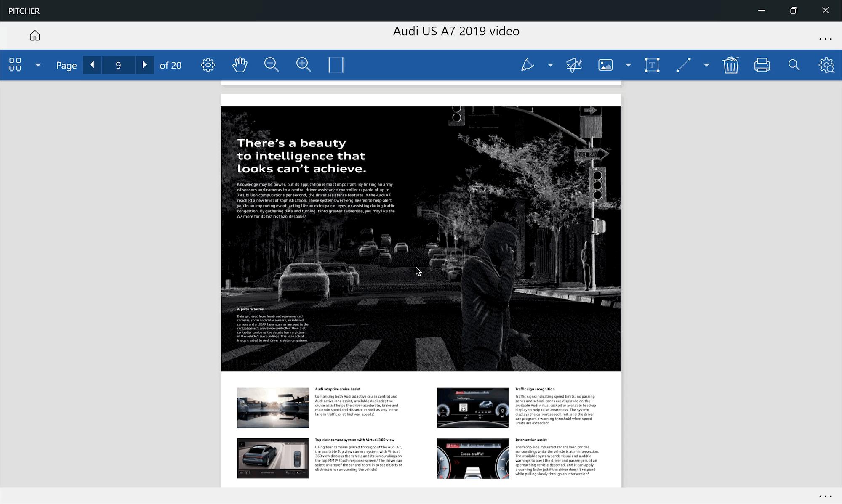Expand the image tool dropdown arrow
Viewport: 842px width, 504px height.
point(628,65)
